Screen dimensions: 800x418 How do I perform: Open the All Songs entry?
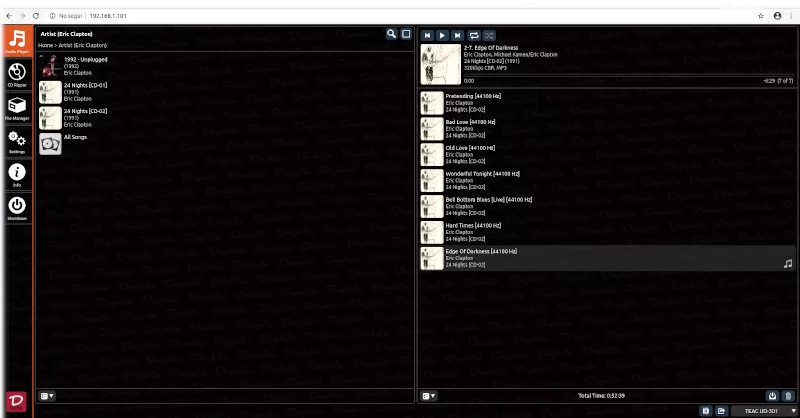224,144
